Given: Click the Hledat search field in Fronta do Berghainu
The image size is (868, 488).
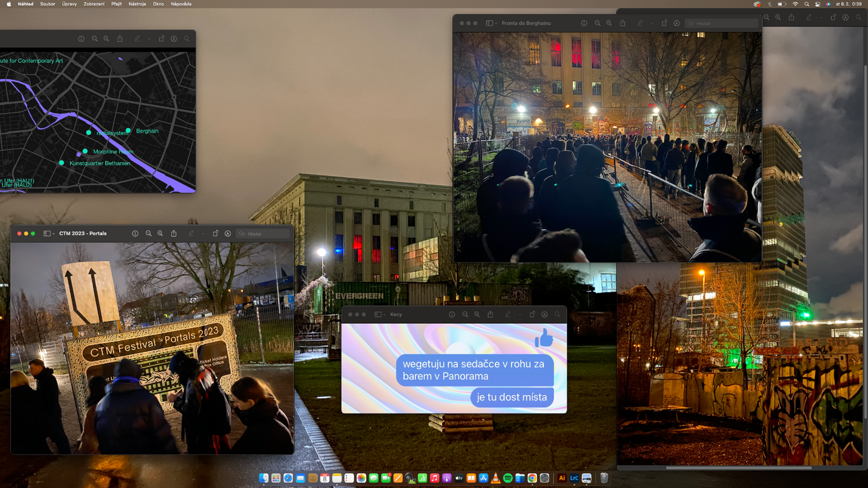Looking at the screenshot, I should [722, 23].
